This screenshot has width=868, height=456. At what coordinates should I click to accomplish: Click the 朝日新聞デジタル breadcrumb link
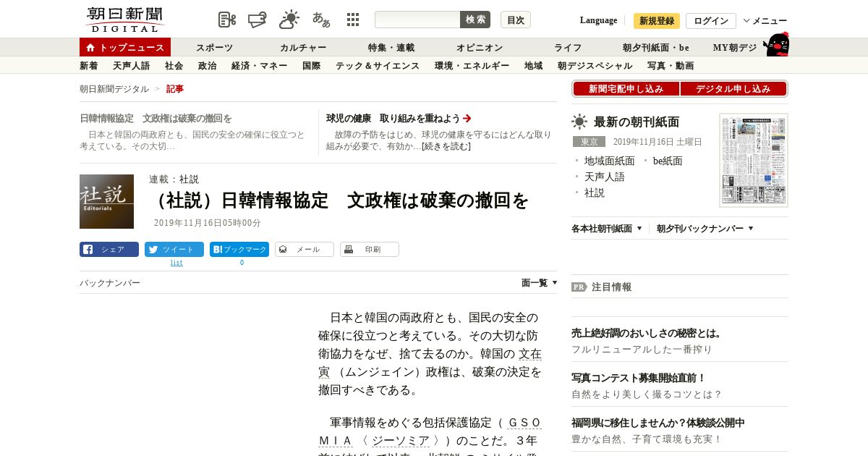point(114,88)
